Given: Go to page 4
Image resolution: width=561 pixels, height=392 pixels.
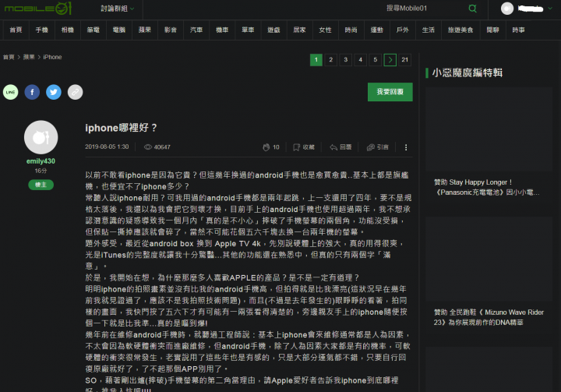Looking at the screenshot, I should pyautogui.click(x=360, y=60).
